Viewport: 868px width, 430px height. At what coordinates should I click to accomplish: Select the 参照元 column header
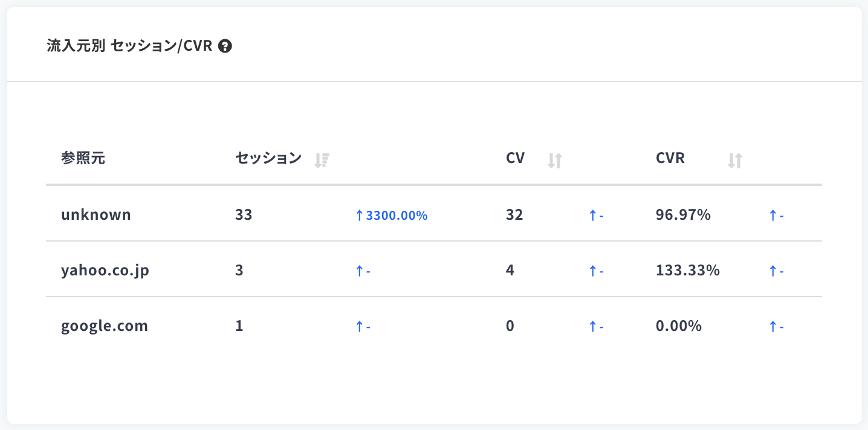pyautogui.click(x=83, y=158)
